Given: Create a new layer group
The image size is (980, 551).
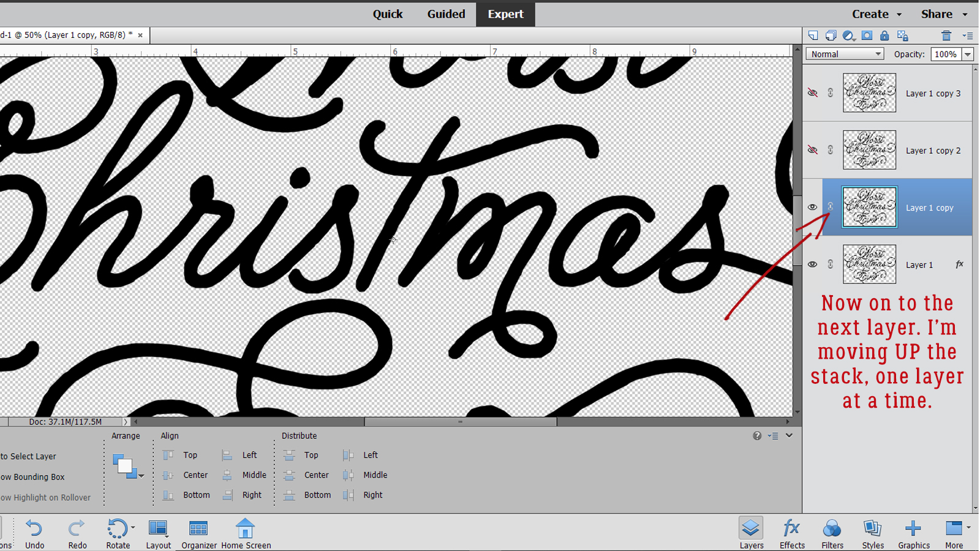Looking at the screenshot, I should coord(831,36).
